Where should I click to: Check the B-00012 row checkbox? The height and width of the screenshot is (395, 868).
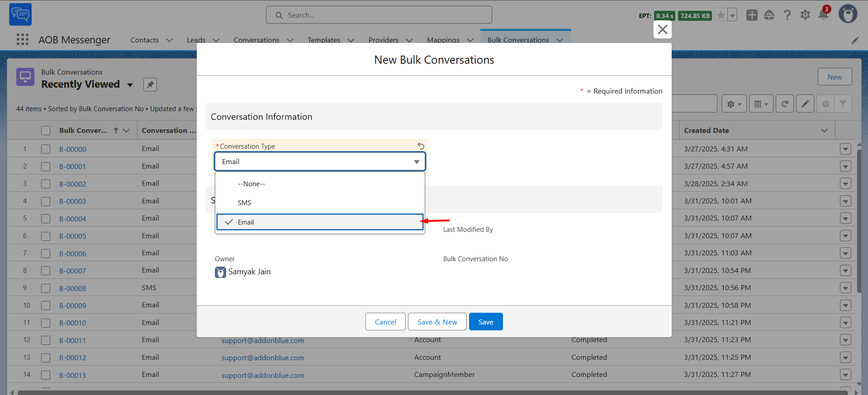coord(46,357)
